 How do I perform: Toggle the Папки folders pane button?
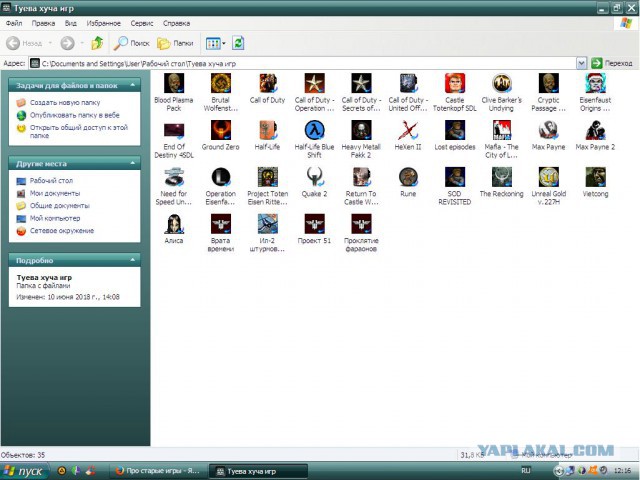(x=176, y=43)
